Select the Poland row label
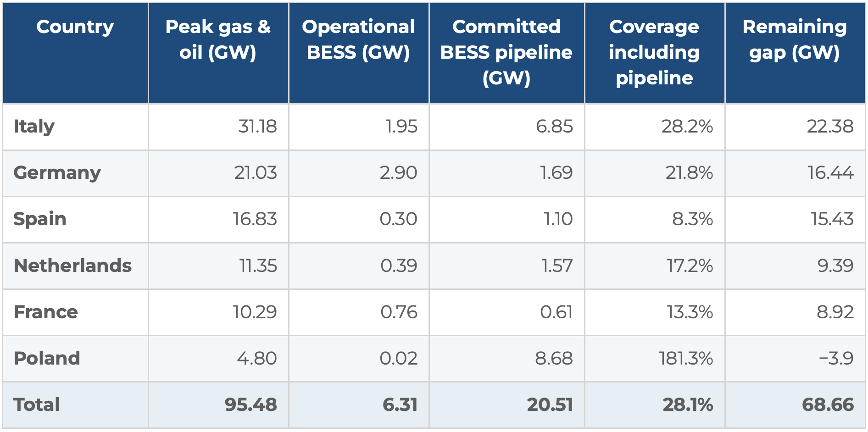Screen dimensions: 868x432 (x=47, y=358)
